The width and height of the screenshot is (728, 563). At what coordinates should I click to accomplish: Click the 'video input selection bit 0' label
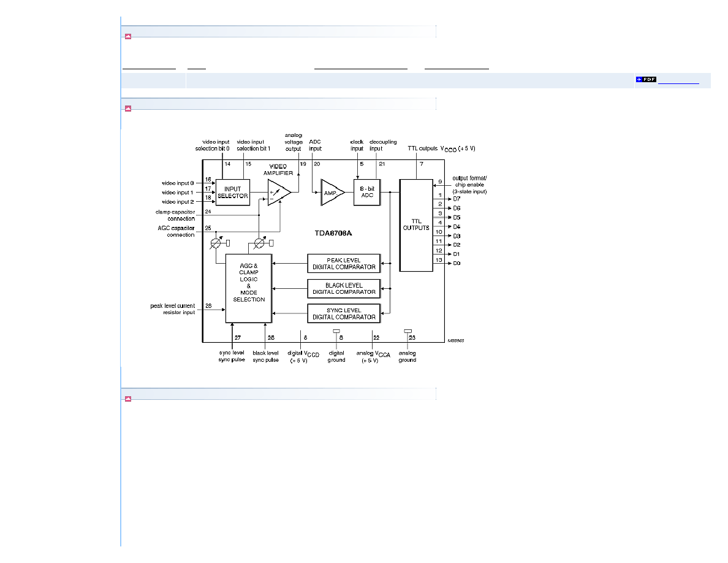(x=213, y=145)
